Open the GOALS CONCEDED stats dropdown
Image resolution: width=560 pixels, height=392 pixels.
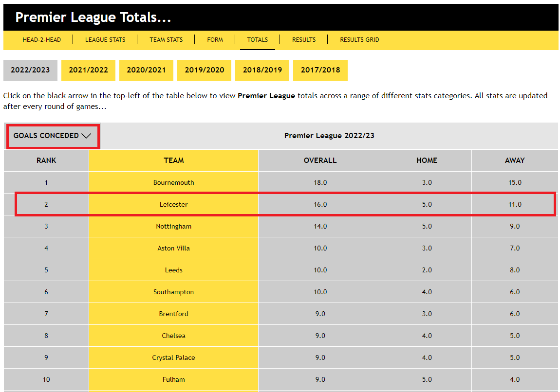52,137
